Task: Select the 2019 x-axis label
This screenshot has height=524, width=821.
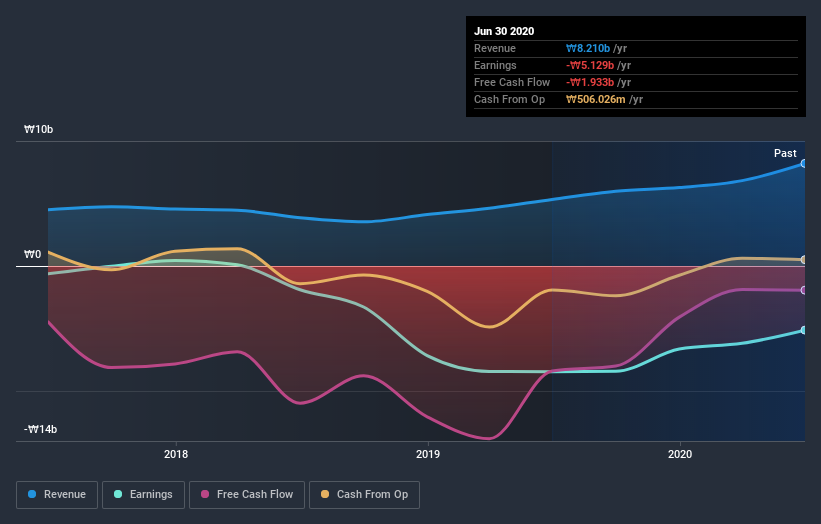Action: click(428, 454)
